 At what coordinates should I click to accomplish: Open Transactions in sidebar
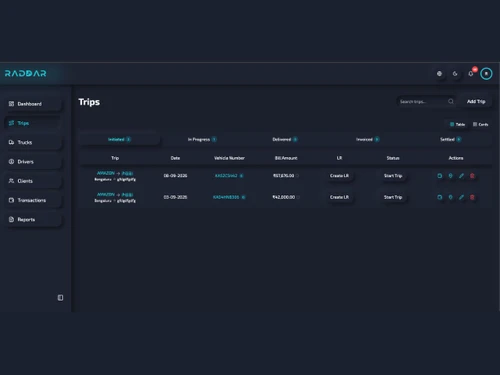click(x=33, y=200)
